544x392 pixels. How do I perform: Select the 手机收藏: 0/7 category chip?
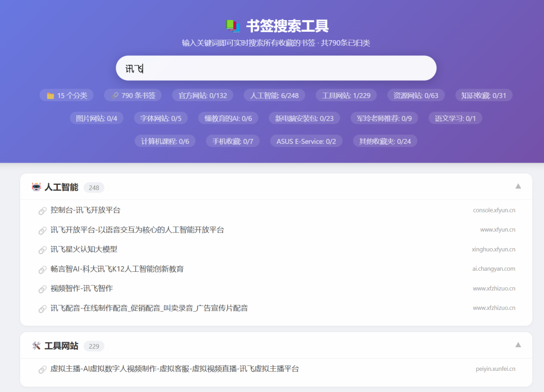coord(232,141)
